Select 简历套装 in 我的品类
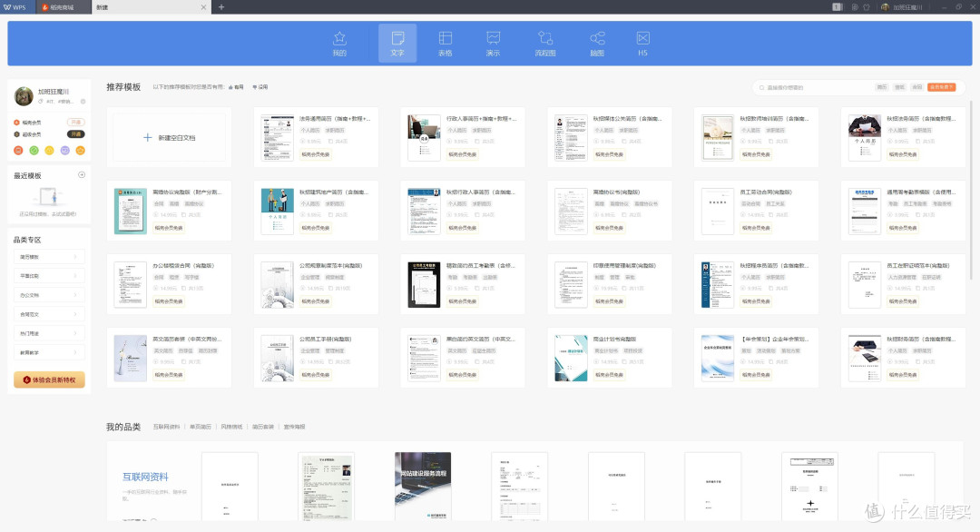 click(263, 427)
